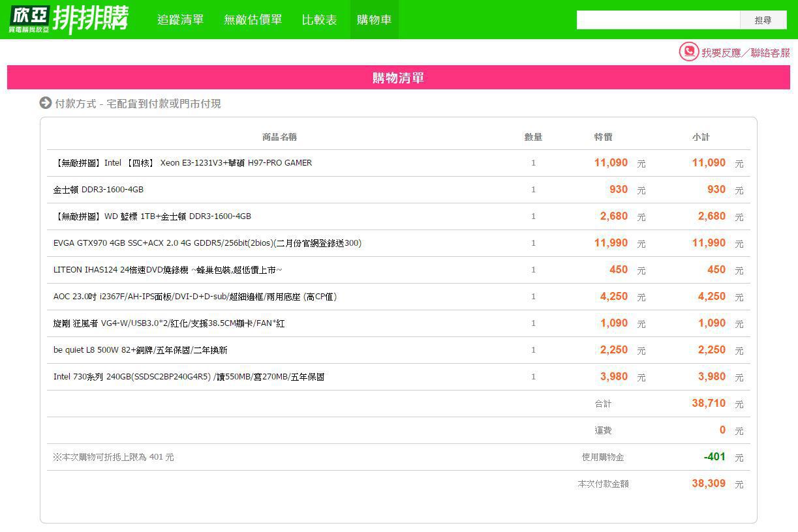Open the 比較表 page
This screenshot has width=798, height=532.
(320, 20)
